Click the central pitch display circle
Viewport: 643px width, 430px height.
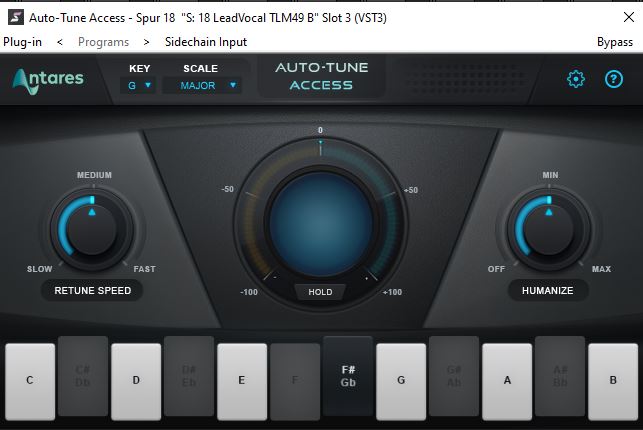[x=321, y=225]
